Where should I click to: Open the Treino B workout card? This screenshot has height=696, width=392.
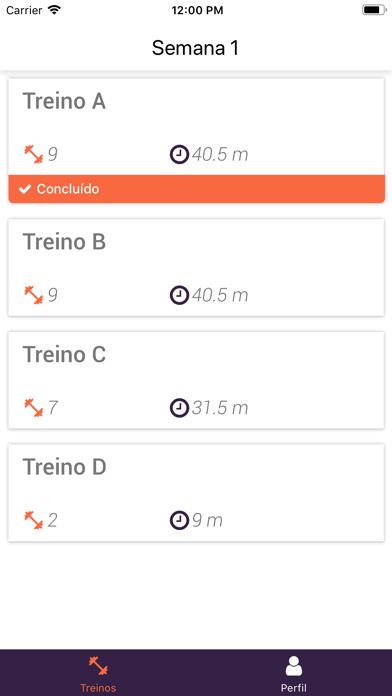(196, 267)
